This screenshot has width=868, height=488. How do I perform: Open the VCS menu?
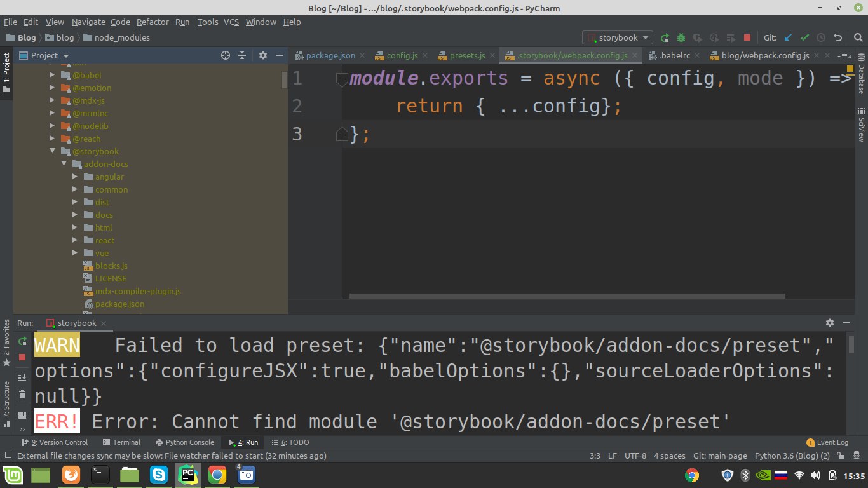tap(231, 22)
